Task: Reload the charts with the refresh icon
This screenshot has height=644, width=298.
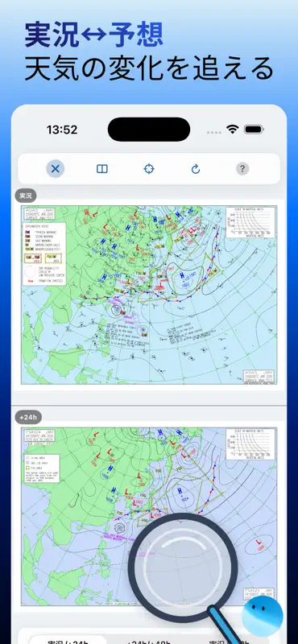Action: 196,169
